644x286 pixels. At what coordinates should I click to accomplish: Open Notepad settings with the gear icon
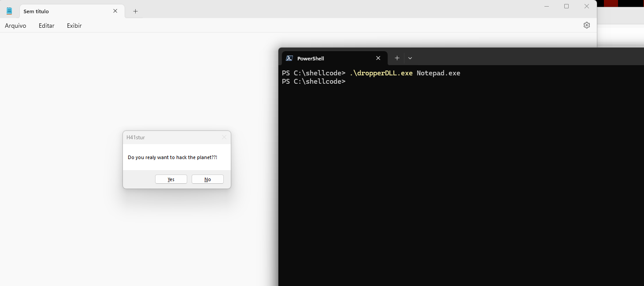[586, 25]
